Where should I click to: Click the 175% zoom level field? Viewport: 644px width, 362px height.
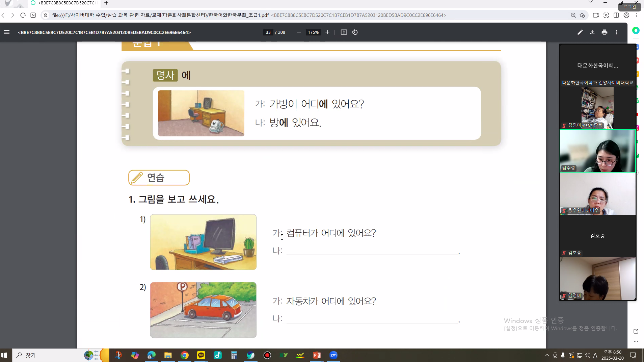[x=313, y=32]
